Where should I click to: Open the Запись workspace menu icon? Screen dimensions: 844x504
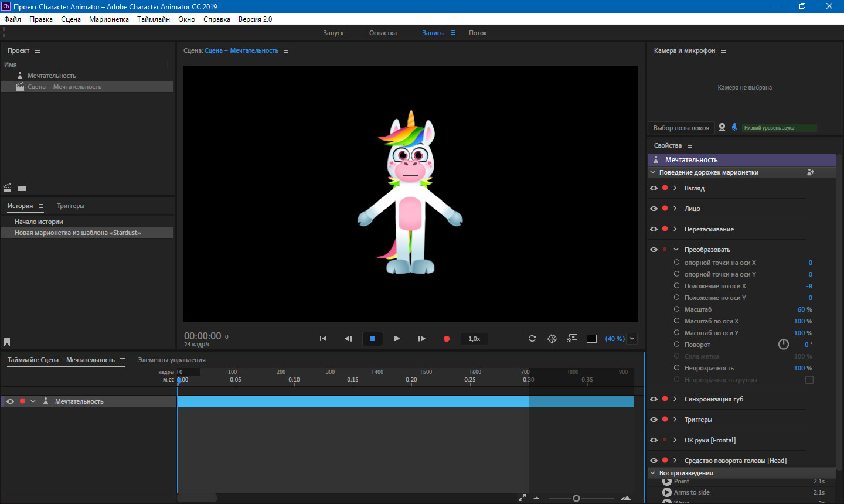[453, 33]
